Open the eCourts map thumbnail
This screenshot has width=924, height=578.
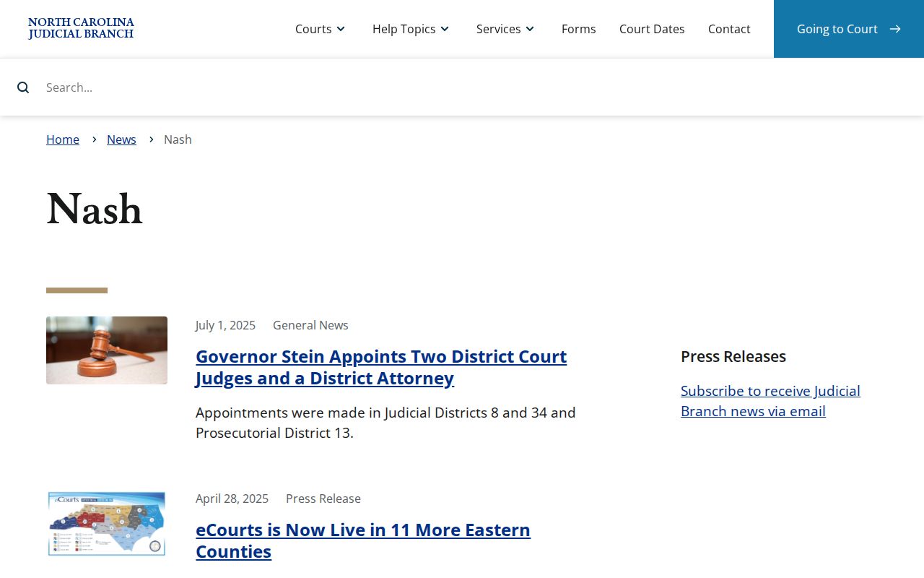(x=107, y=524)
